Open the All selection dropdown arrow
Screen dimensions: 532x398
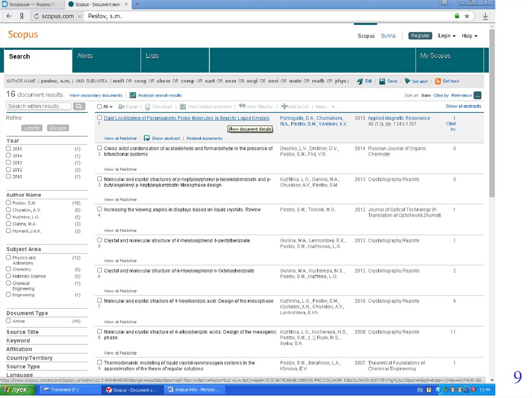[112, 107]
